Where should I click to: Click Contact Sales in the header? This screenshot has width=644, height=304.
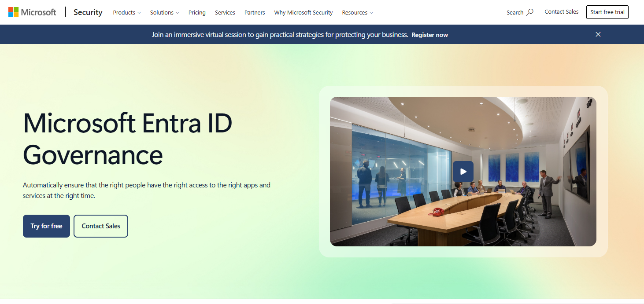pyautogui.click(x=562, y=12)
